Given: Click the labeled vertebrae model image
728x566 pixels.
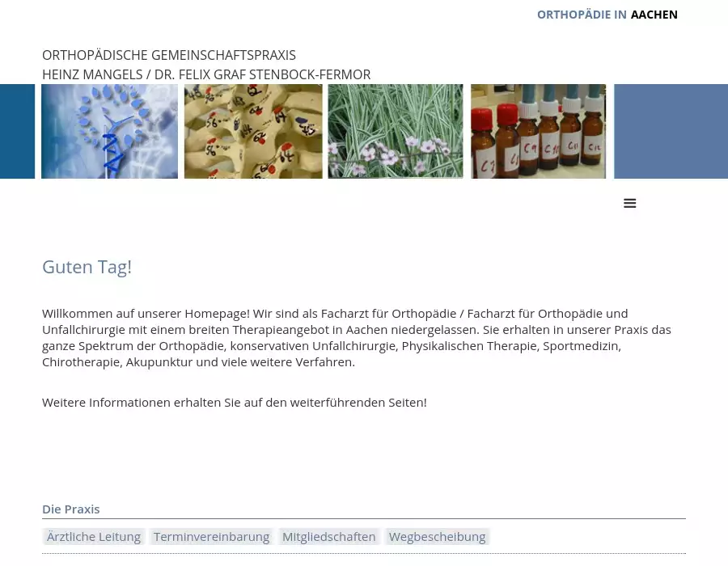Looking at the screenshot, I should 253,131.
